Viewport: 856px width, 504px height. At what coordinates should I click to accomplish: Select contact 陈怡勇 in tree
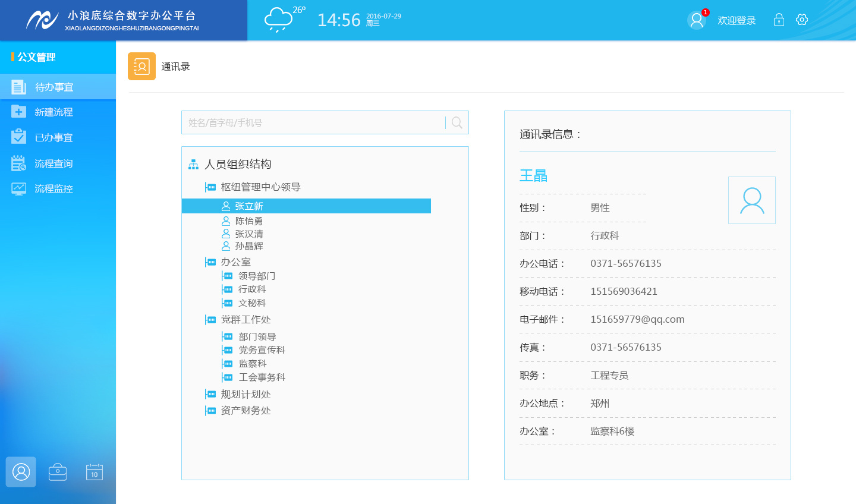[249, 220]
